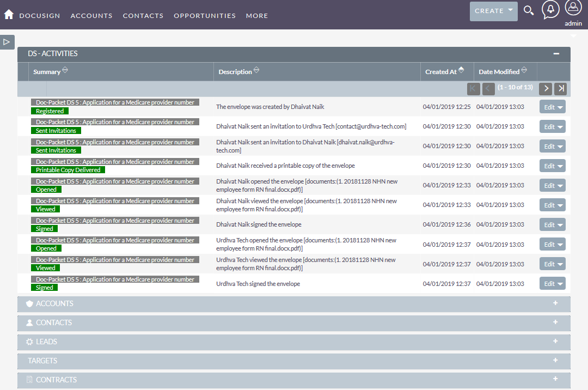Edit the Urdhva Tech opened envelope activity
Screen dimensions: 588x390
tap(549, 245)
